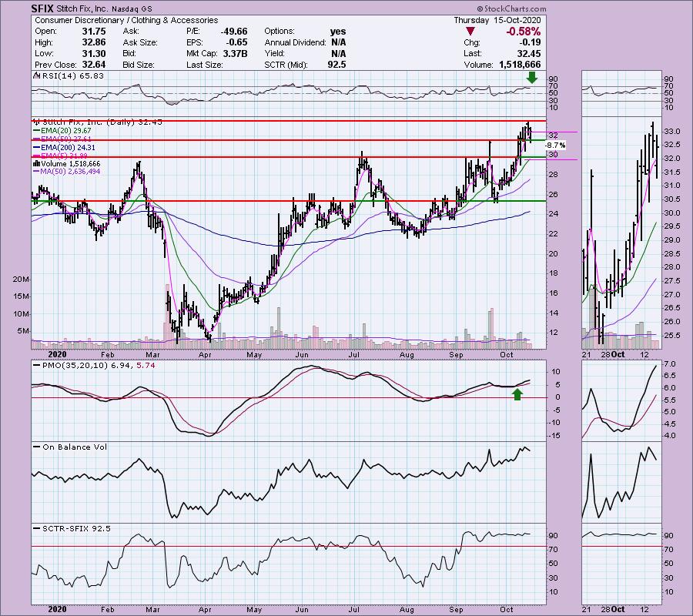Screen dimensions: 693x616
Task: Click the EMA(20) 29.67 legend entry
Action: [x=66, y=131]
